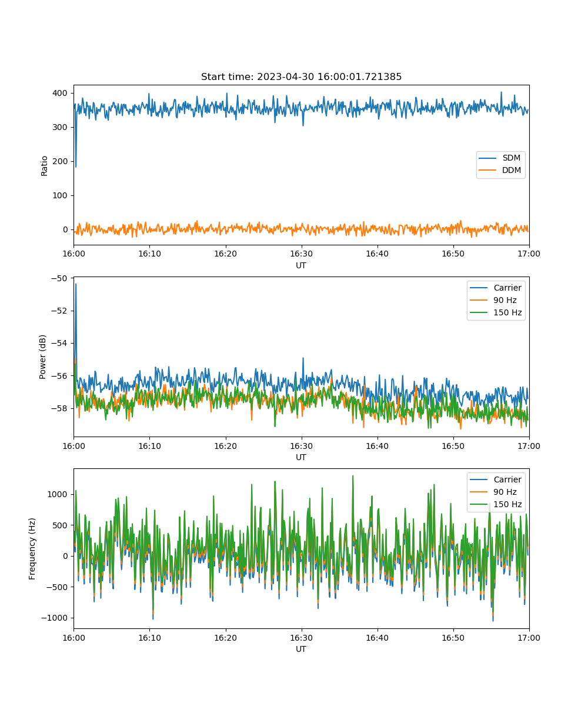
Task: Select the SDM legend label
Action: 511,158
